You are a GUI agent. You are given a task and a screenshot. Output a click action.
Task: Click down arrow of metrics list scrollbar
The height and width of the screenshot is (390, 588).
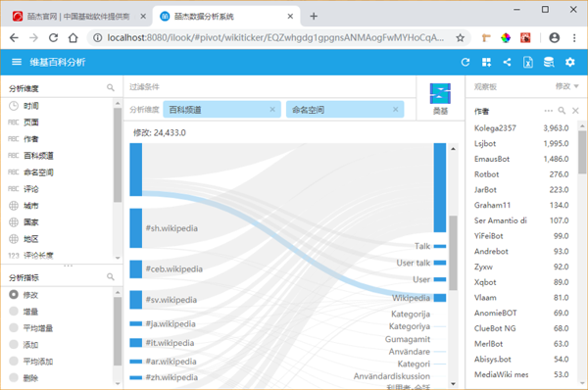coord(118,383)
